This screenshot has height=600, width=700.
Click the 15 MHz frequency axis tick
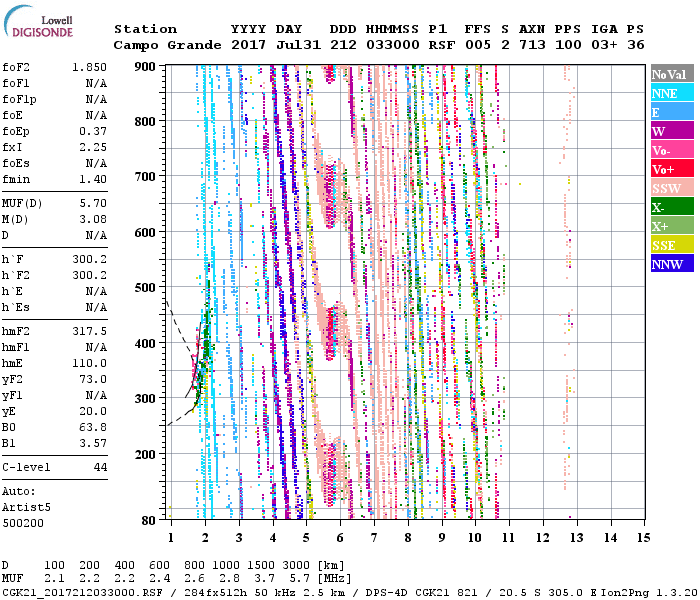click(x=642, y=538)
